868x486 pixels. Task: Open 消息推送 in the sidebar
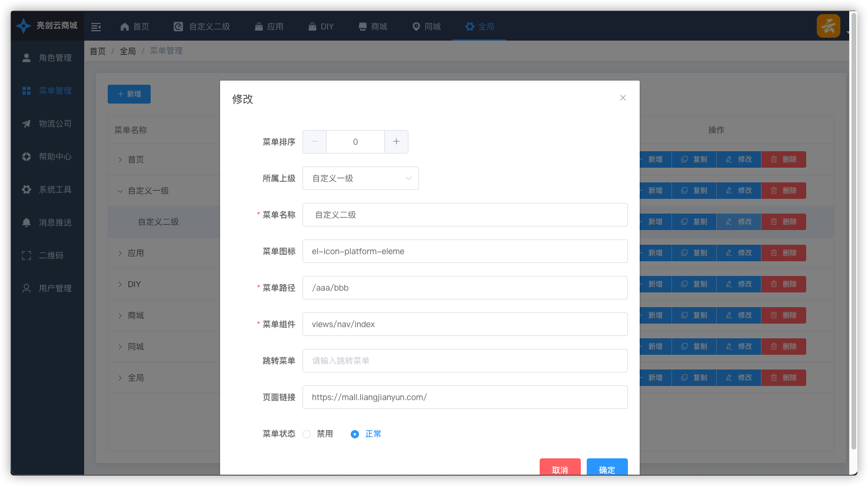pyautogui.click(x=47, y=222)
